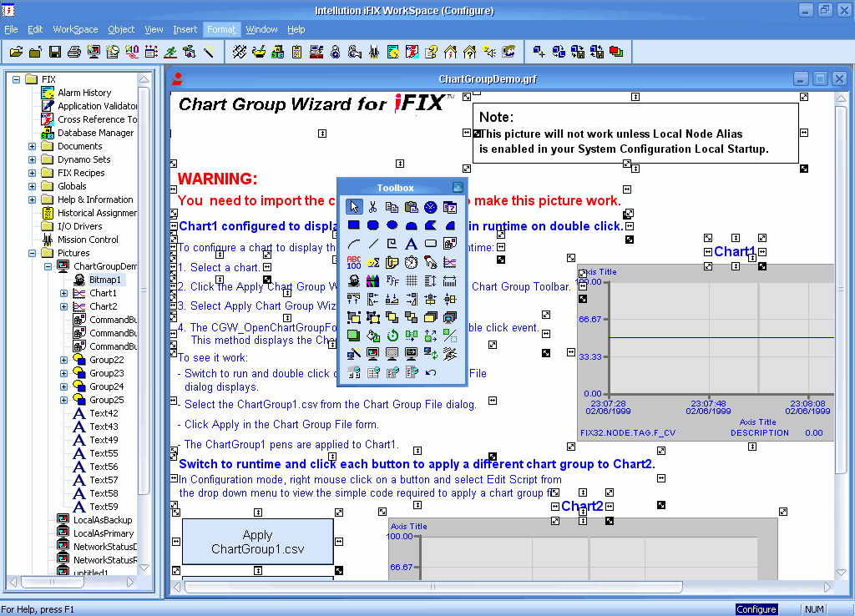Click the red WARNING: text
The image size is (855, 616).
(218, 179)
